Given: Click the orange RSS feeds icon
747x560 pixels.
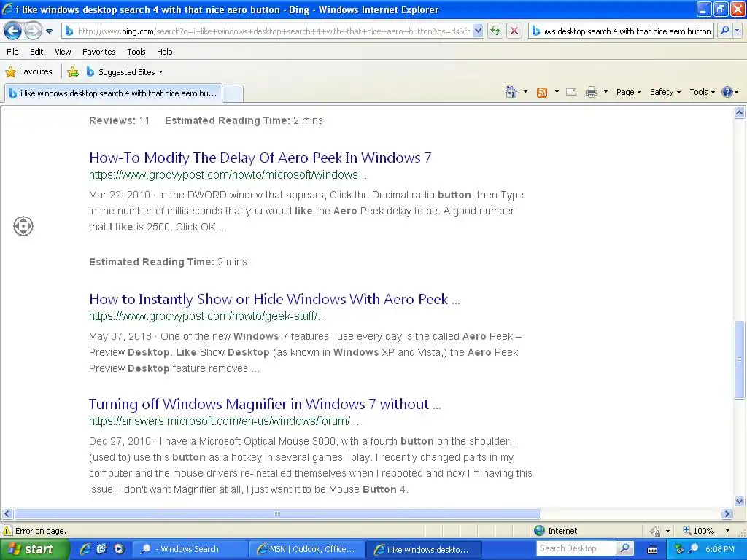Looking at the screenshot, I should pyautogui.click(x=542, y=93).
